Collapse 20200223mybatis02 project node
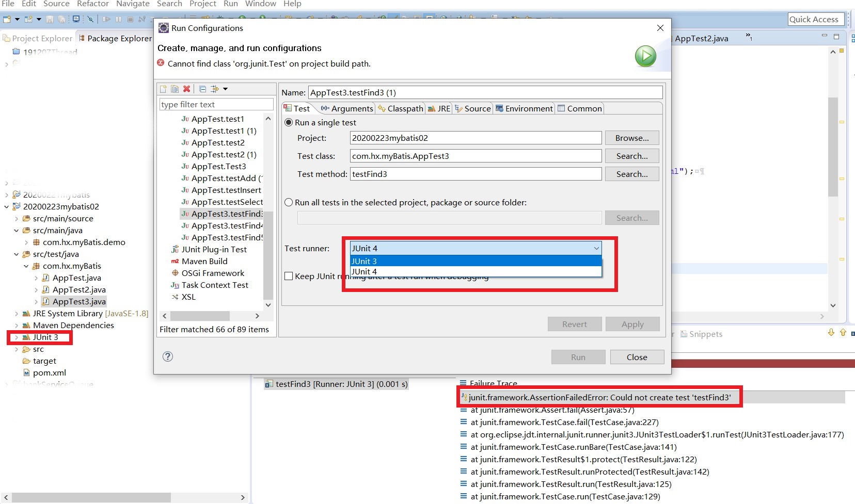The image size is (855, 504). point(6,207)
